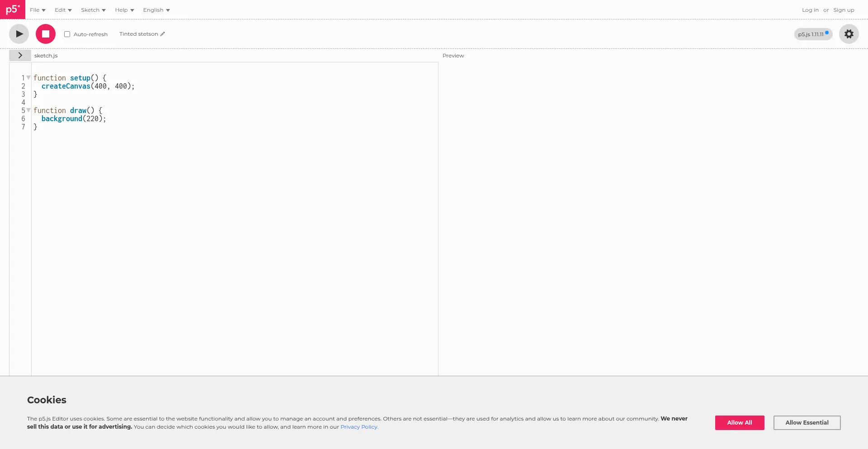This screenshot has width=868, height=449.
Task: Click the p5 logo home icon
Action: pos(13,9)
